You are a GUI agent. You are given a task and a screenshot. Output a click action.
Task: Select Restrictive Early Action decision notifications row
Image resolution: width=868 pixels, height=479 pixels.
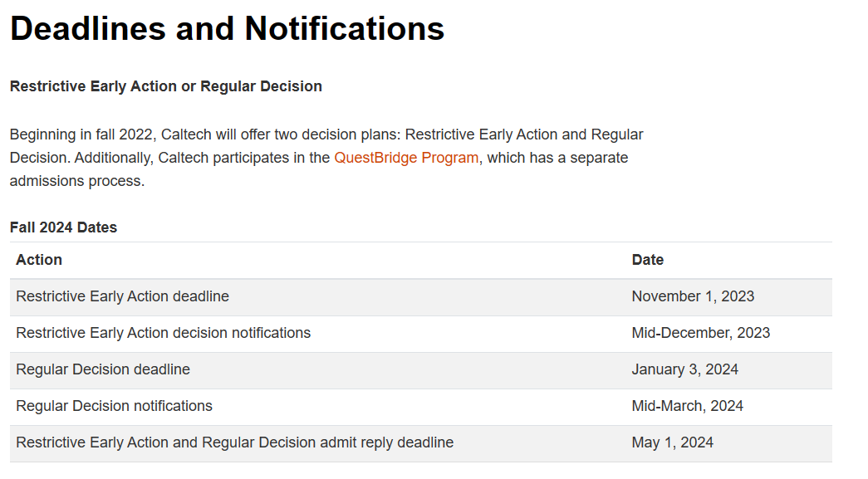point(421,334)
